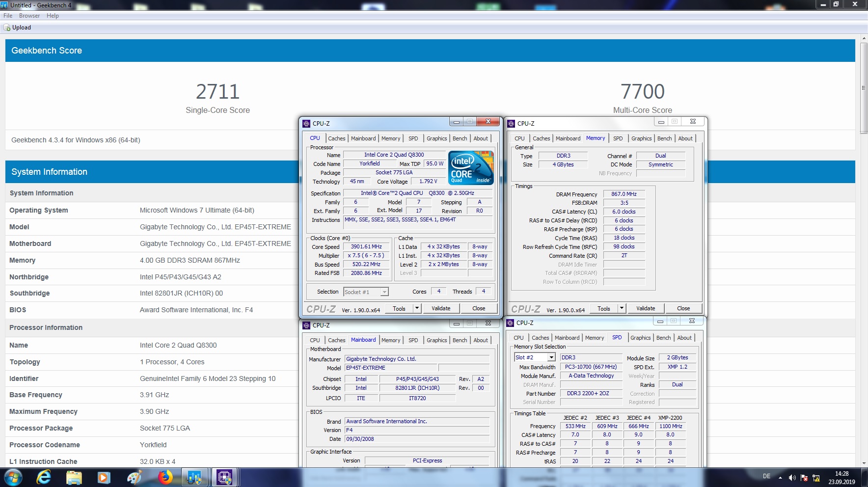Click title icon of CPU-Z Mainboard window
The width and height of the screenshot is (868, 487).
coord(306,325)
